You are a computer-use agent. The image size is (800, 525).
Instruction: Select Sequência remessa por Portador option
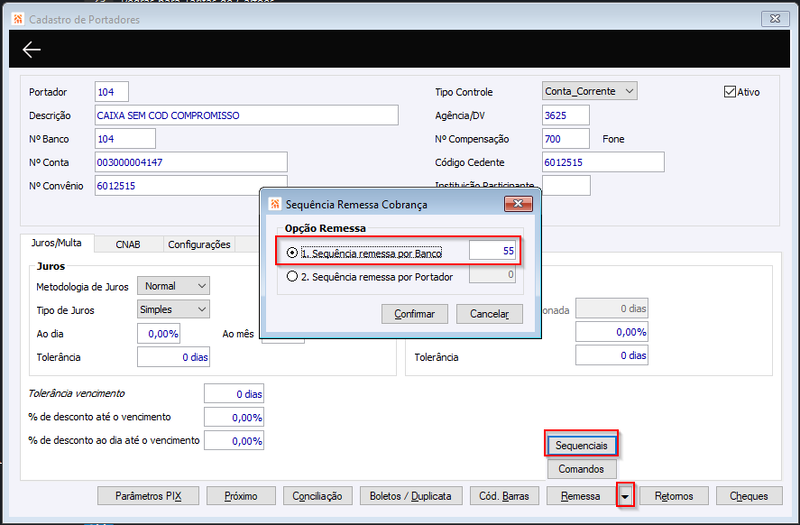[292, 277]
